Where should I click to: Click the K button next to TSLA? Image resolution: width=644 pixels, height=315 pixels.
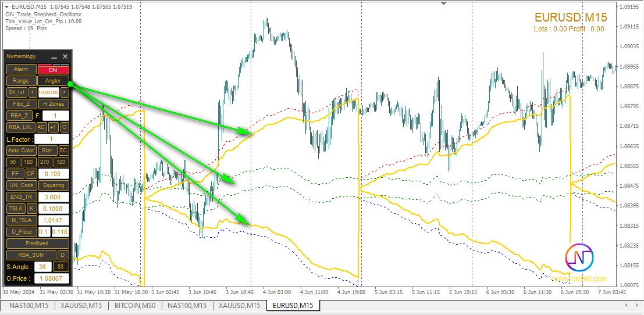[31, 209]
